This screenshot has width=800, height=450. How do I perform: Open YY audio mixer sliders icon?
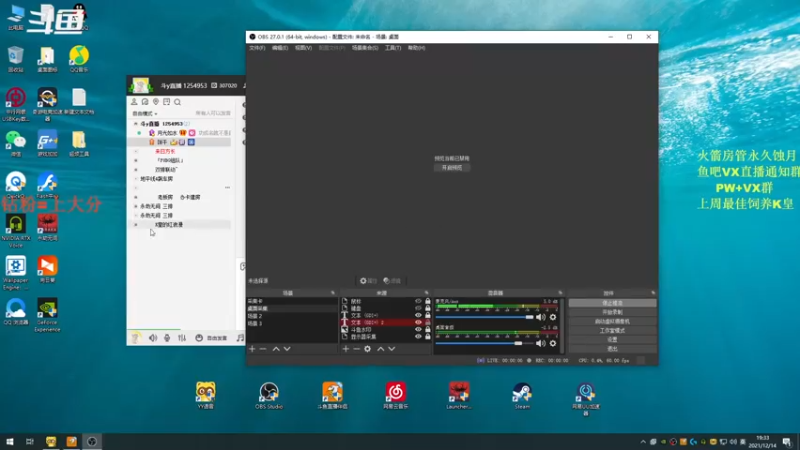pyautogui.click(x=182, y=338)
